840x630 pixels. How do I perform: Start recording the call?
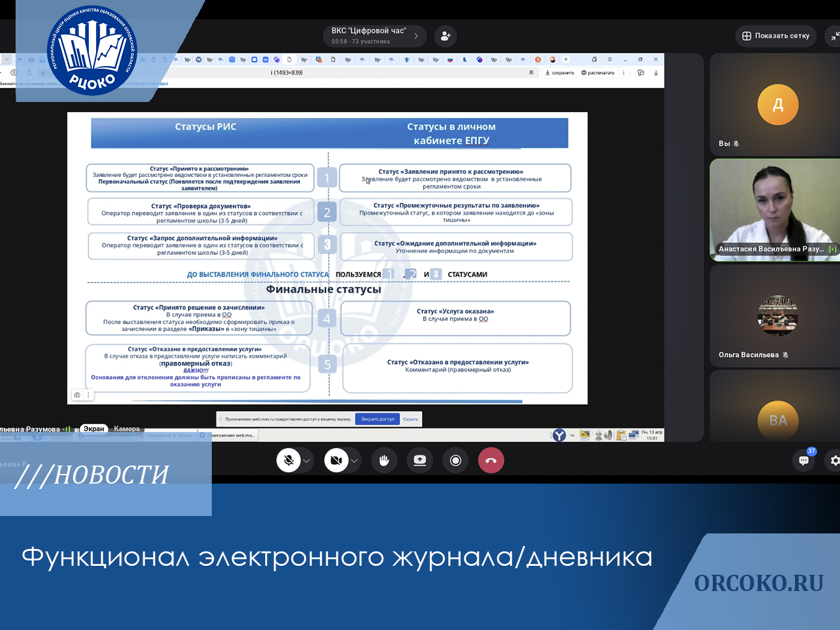pyautogui.click(x=455, y=461)
